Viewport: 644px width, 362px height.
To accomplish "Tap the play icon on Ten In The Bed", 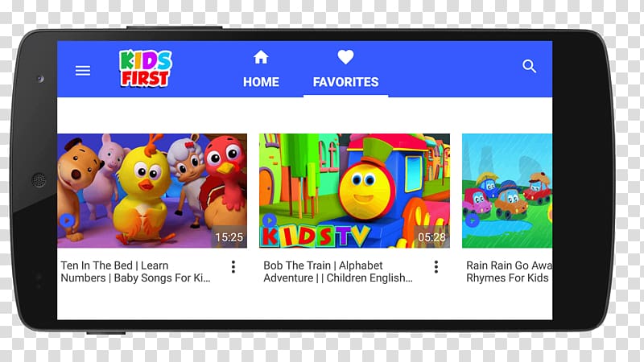I will click(67, 220).
